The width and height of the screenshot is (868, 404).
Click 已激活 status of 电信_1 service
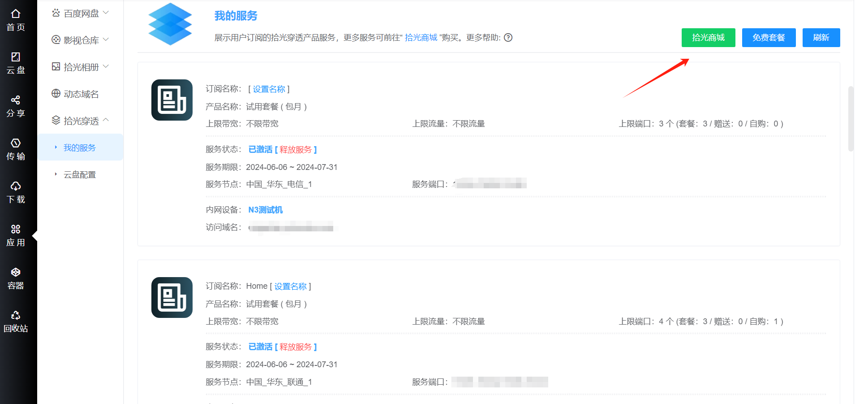pos(260,150)
